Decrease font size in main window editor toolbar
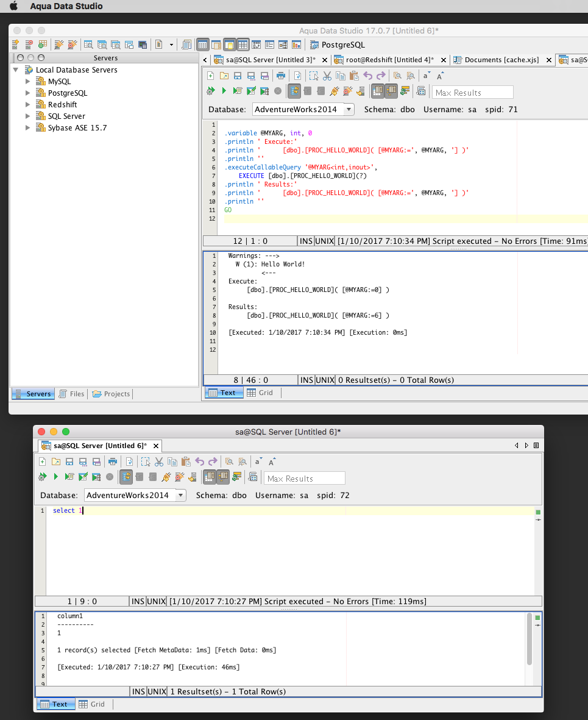This screenshot has width=588, height=720. (x=427, y=76)
